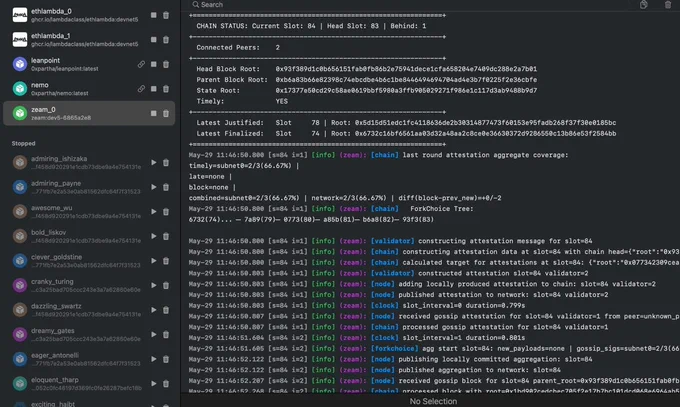Select stopped container bold_liskov

(x=89, y=236)
